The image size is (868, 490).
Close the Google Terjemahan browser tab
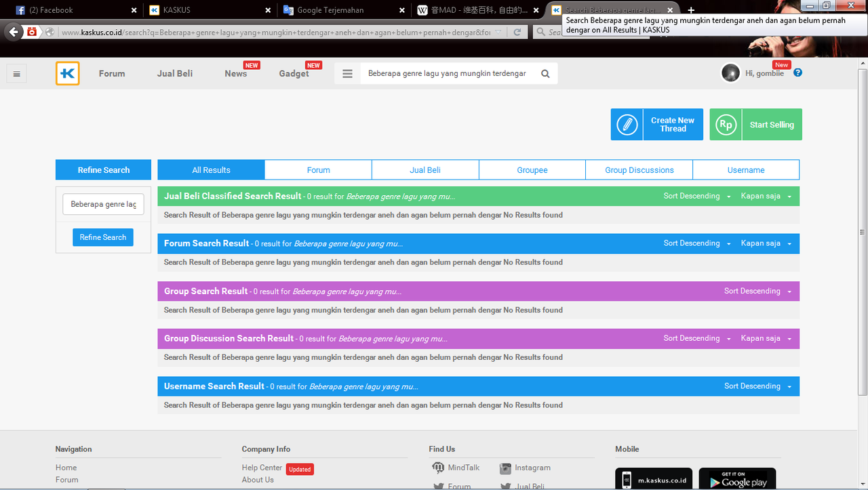click(402, 10)
